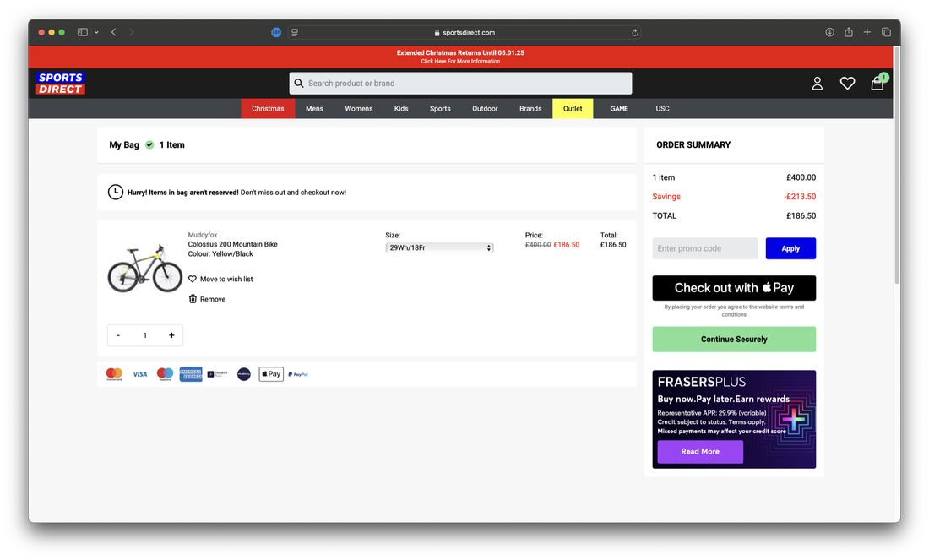Remove the bike from bag
Screen dimensions: 929x560
coord(207,299)
